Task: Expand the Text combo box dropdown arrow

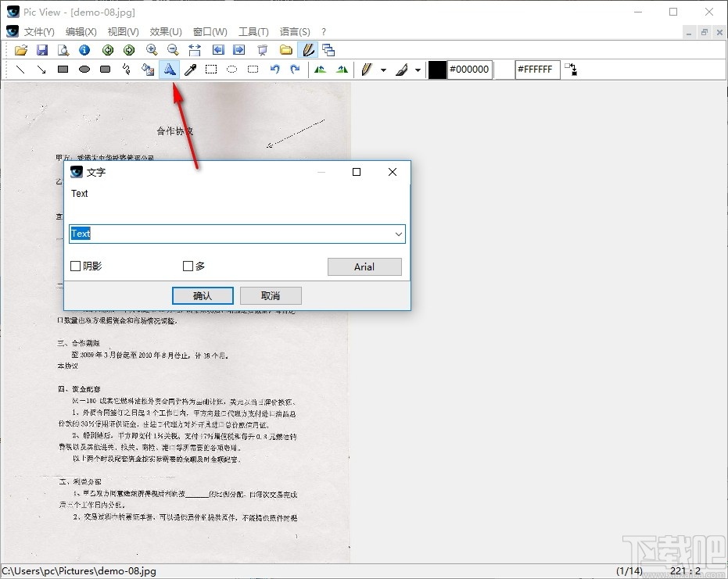Action: coord(398,234)
